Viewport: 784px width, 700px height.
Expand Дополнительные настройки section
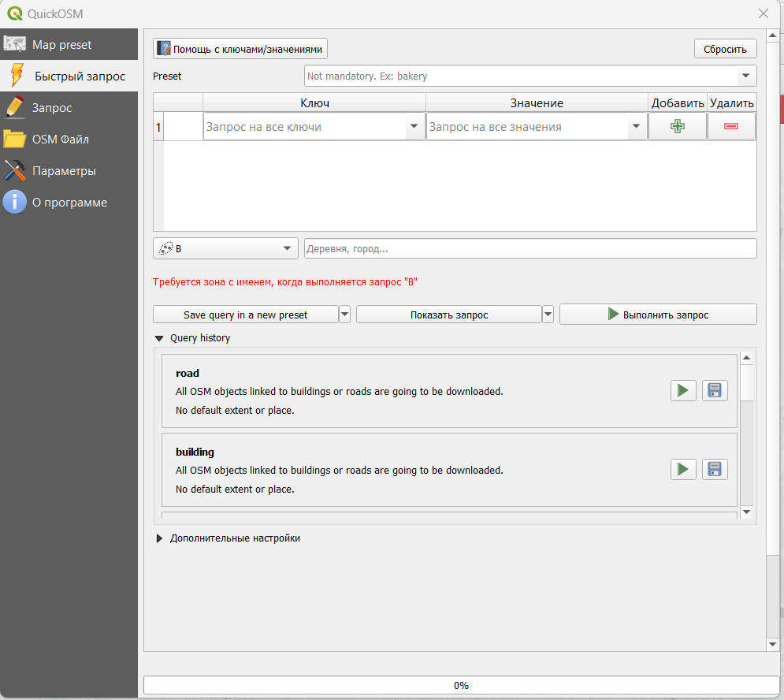(x=159, y=538)
